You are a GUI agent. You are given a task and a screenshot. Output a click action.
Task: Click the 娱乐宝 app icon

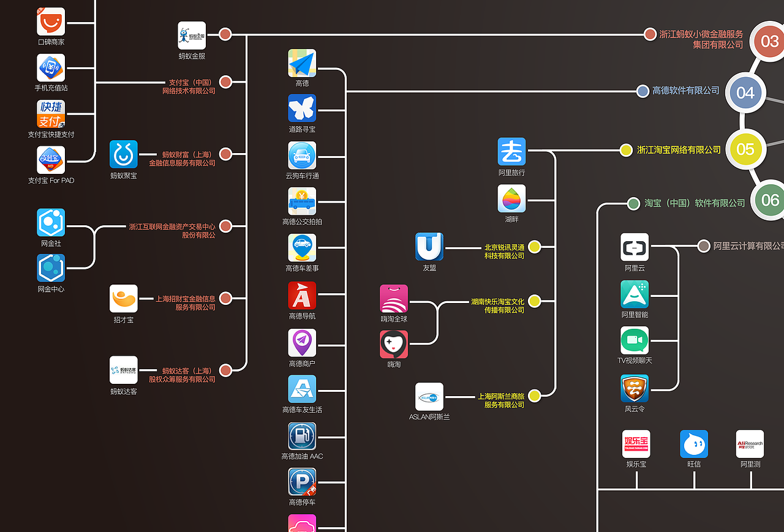point(636,444)
